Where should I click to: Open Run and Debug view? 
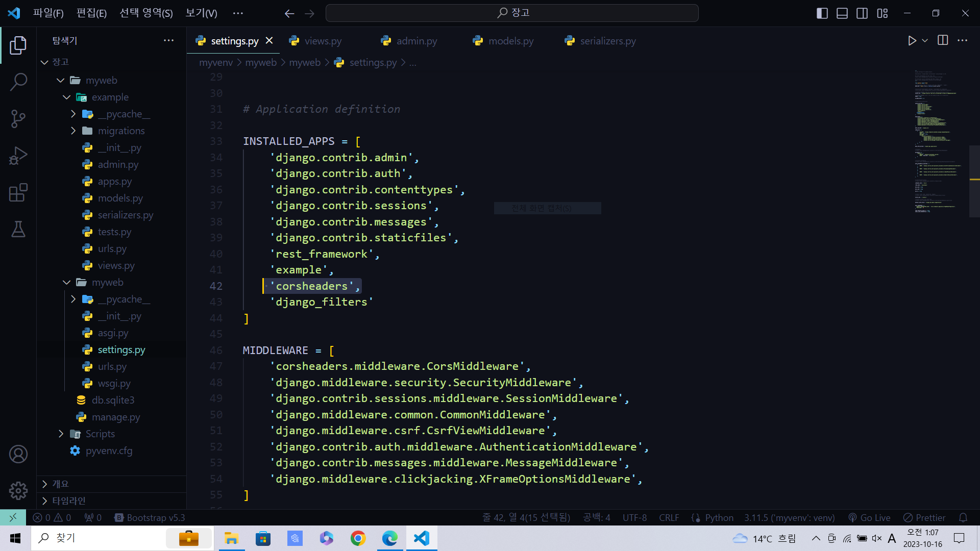pyautogui.click(x=18, y=156)
